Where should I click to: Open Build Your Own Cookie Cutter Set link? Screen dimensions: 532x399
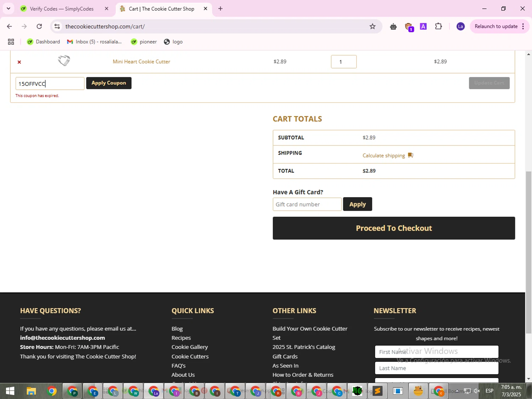310,333
